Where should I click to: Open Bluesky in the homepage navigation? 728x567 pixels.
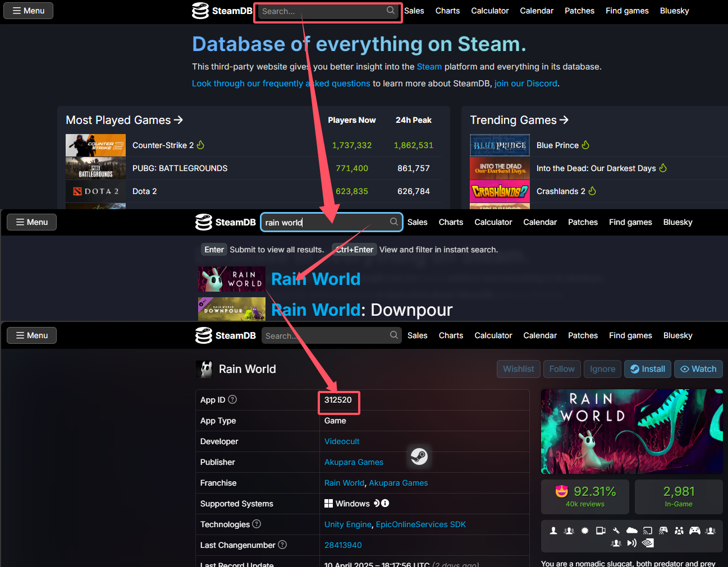click(x=674, y=11)
